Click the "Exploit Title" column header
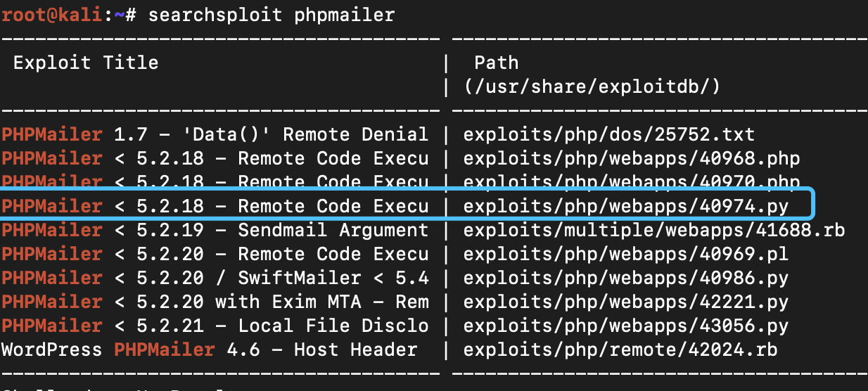 [x=86, y=63]
